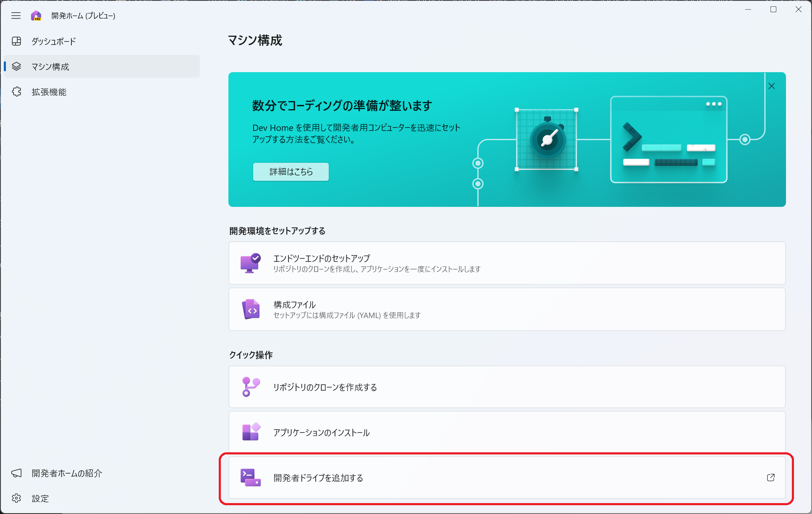Open 開発者ホームの紹介 via the megaphone icon
The image size is (812, 514).
click(x=17, y=473)
